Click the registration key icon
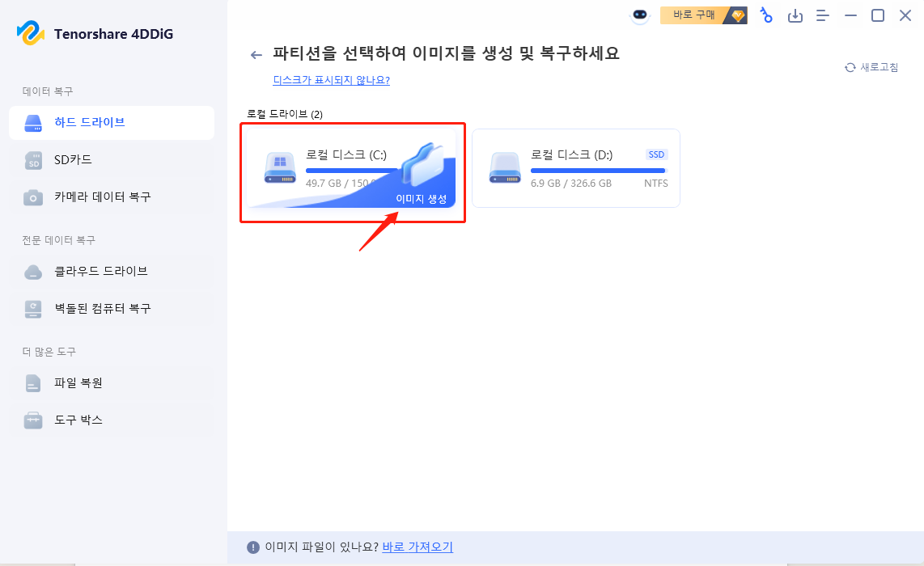 point(766,15)
